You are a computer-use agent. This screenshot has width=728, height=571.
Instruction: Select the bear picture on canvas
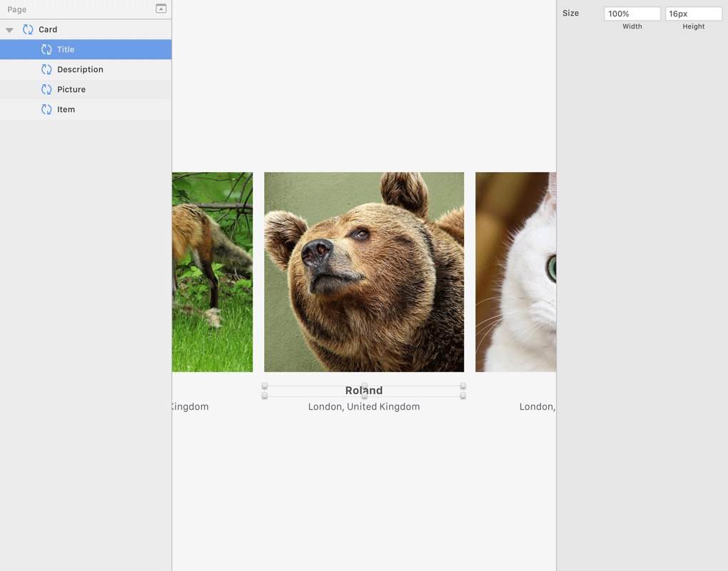click(364, 272)
